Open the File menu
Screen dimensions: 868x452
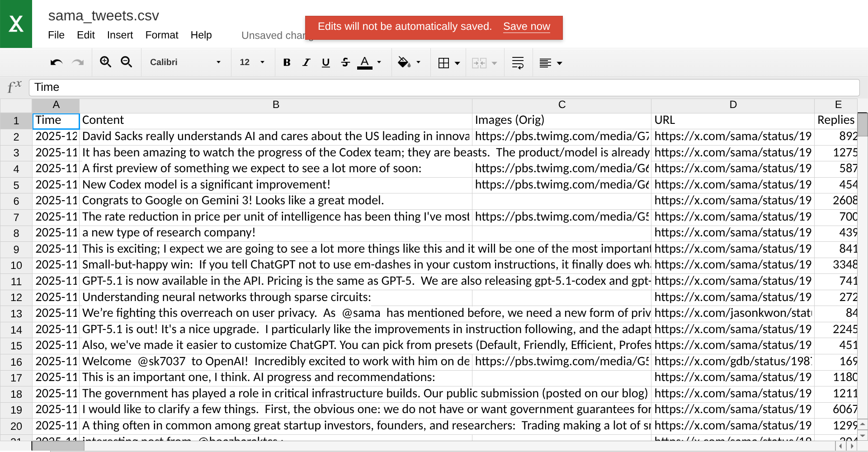[56, 35]
